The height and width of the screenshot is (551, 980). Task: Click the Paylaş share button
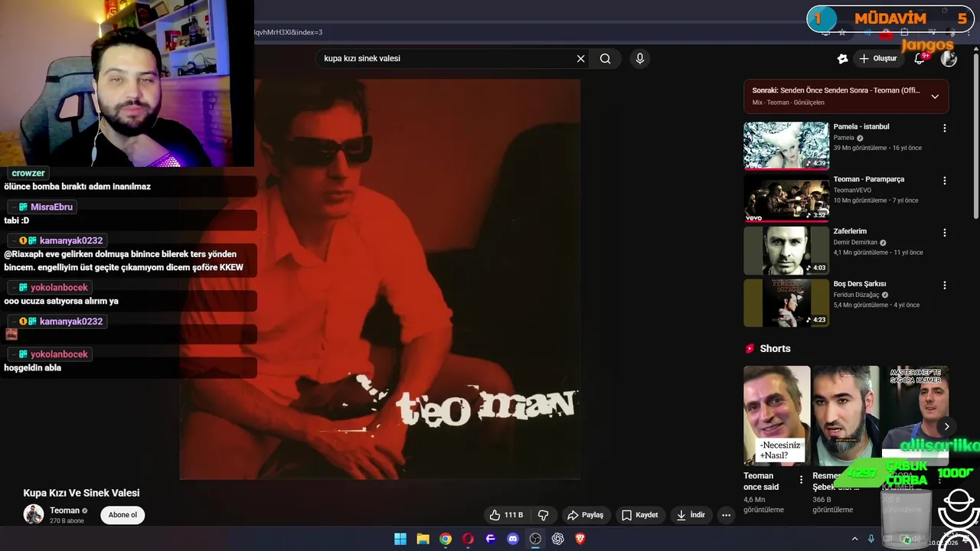[585, 515]
